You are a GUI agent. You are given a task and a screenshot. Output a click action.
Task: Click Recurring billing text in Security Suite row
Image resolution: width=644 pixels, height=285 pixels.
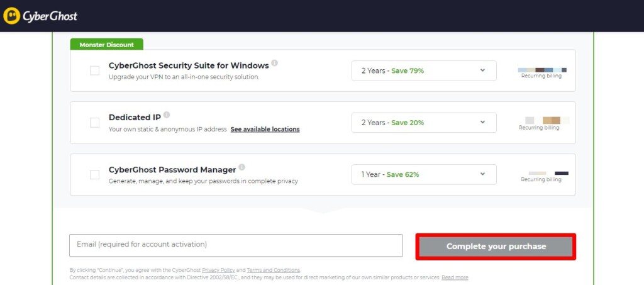[541, 75]
